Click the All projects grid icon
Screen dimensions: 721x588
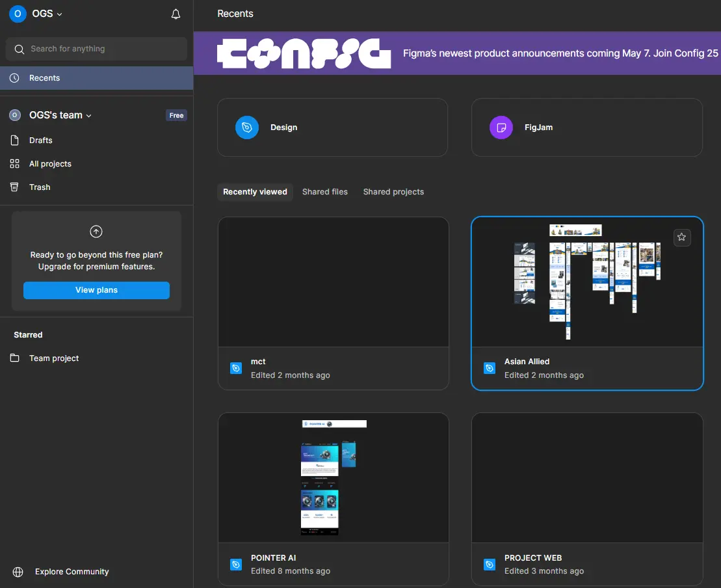coord(15,164)
